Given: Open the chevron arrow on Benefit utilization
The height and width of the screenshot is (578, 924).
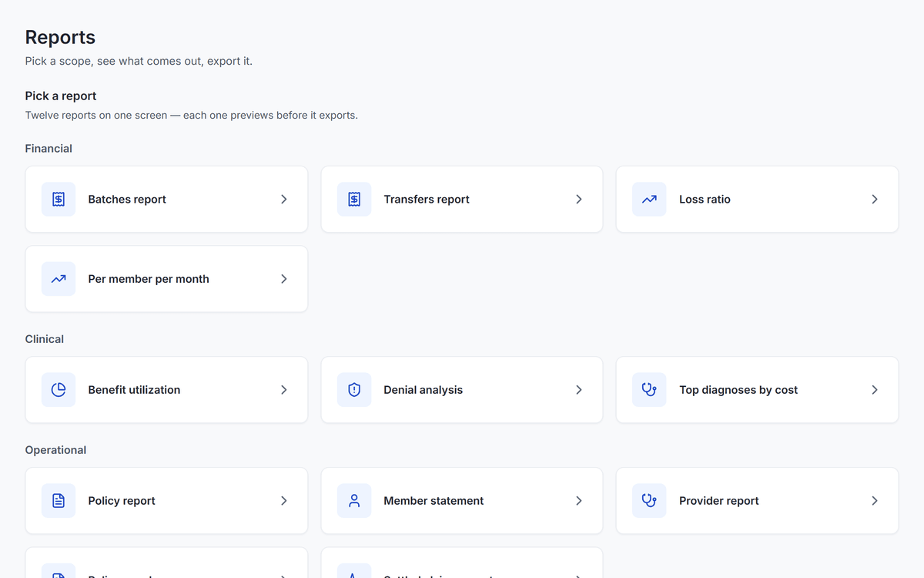Looking at the screenshot, I should pos(284,390).
